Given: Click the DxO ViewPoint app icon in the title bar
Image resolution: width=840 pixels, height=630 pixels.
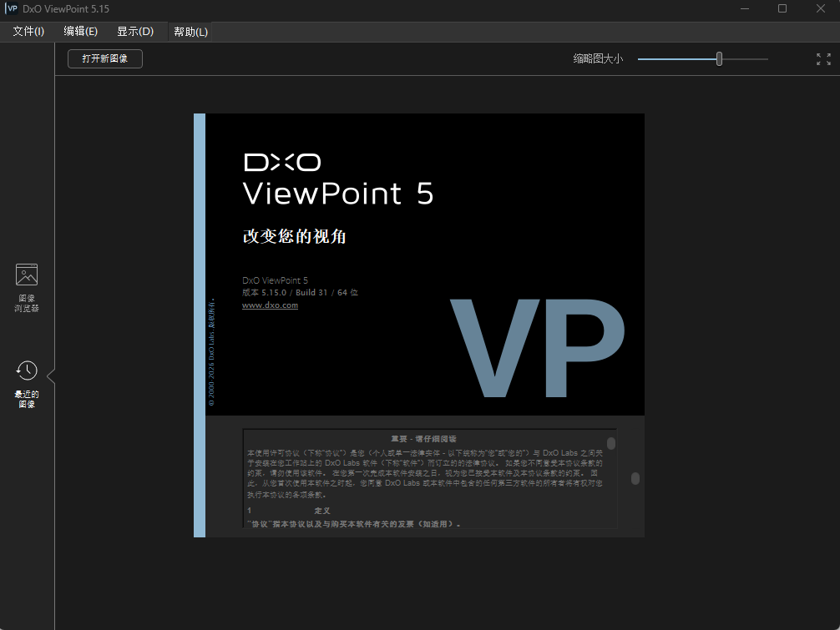Looking at the screenshot, I should click(11, 8).
